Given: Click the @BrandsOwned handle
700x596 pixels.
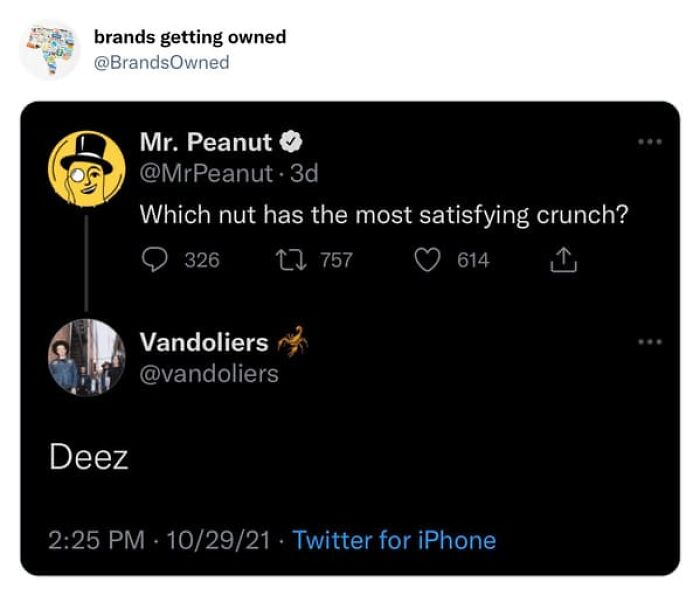Looking at the screenshot, I should click(x=161, y=63).
